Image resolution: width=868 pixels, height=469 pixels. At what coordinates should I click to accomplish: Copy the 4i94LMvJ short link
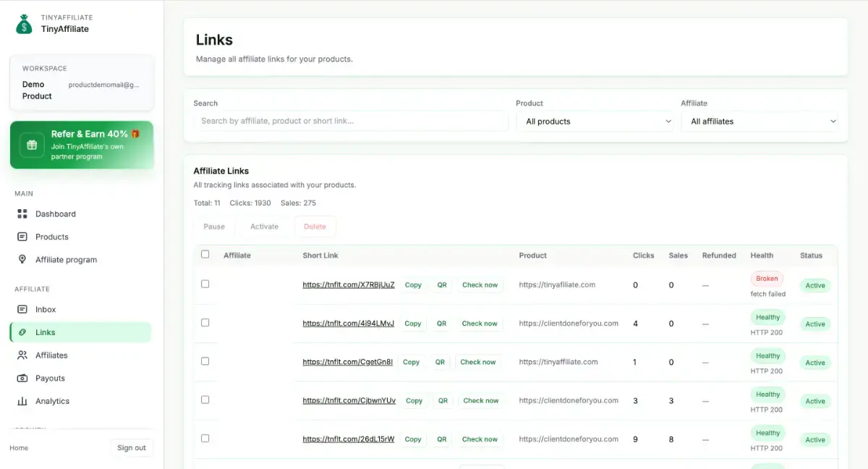point(413,324)
